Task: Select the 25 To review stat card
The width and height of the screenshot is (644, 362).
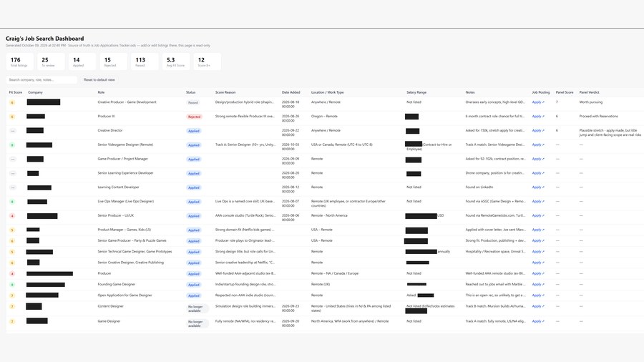Action: pyautogui.click(x=51, y=62)
